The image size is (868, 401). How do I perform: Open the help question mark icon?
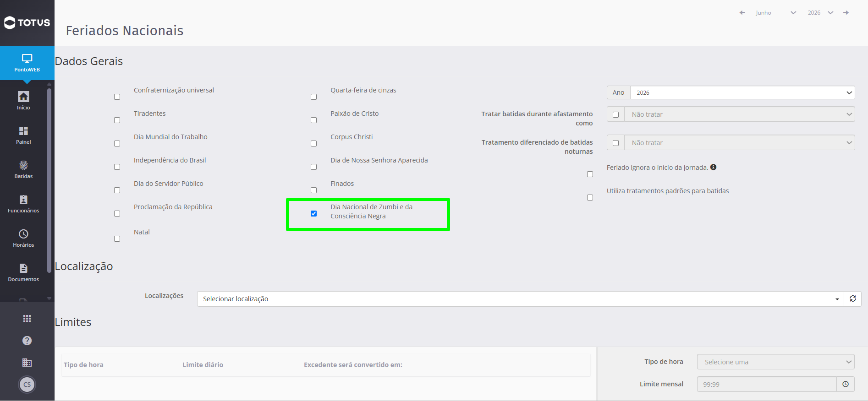pyautogui.click(x=27, y=341)
